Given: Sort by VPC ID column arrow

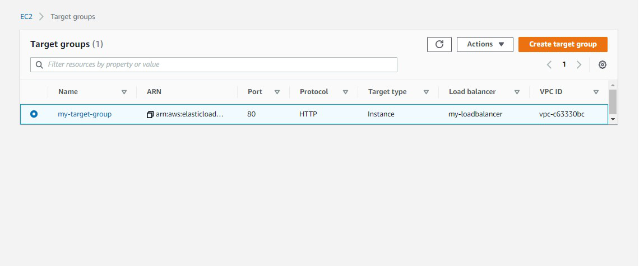Looking at the screenshot, I should point(596,92).
